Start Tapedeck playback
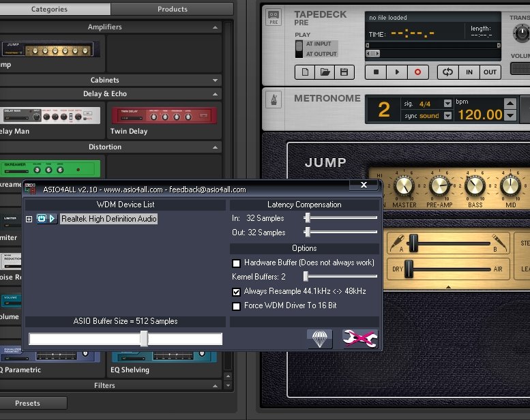Screen dimensions: 530x420 397,72
